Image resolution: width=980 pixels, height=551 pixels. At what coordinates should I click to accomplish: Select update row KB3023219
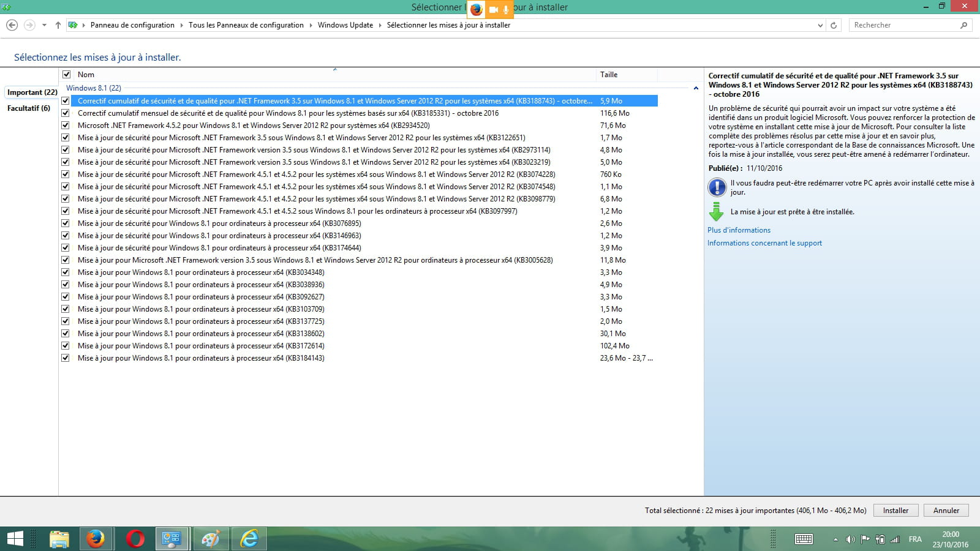click(x=360, y=162)
